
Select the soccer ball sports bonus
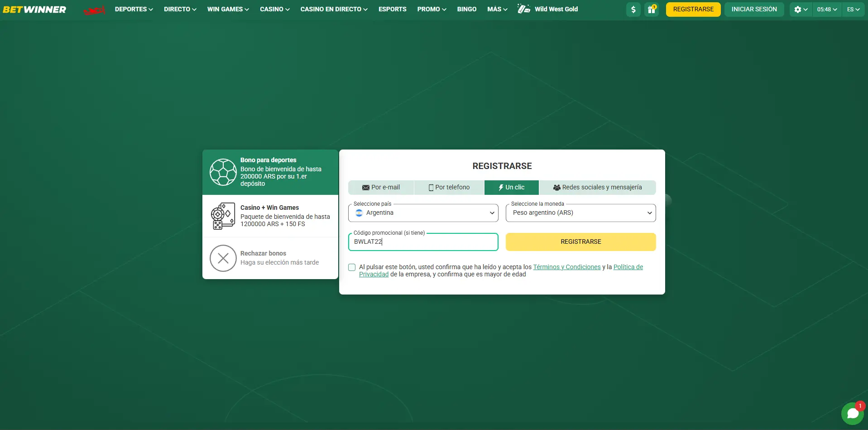tap(270, 172)
